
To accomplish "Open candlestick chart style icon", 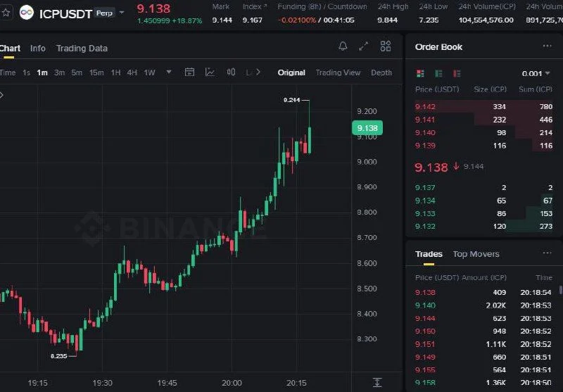I will tap(231, 72).
